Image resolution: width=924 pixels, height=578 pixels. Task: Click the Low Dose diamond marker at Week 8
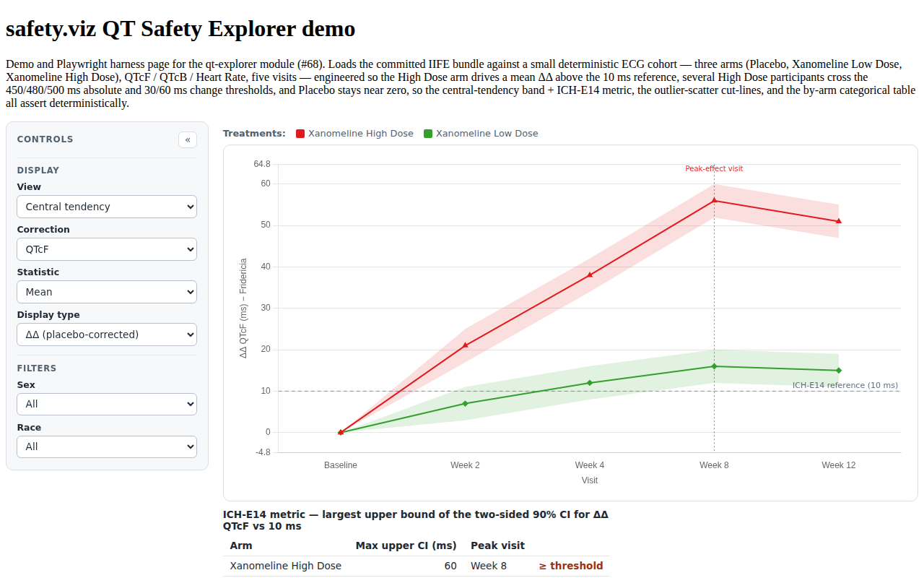point(714,366)
